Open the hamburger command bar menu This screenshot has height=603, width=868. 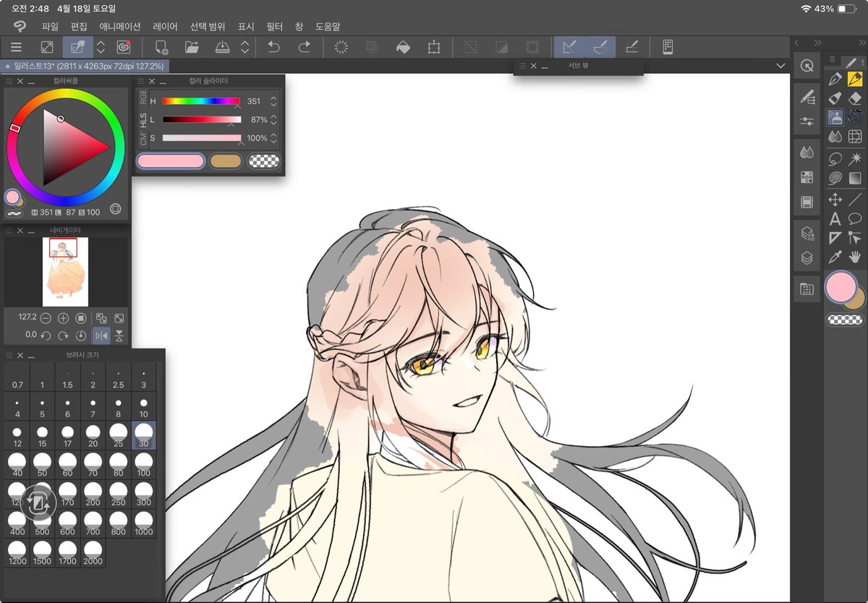tap(16, 47)
